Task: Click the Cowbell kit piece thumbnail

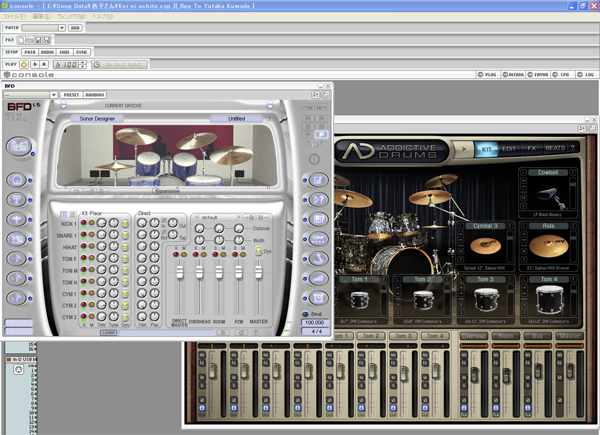Action: tap(549, 195)
